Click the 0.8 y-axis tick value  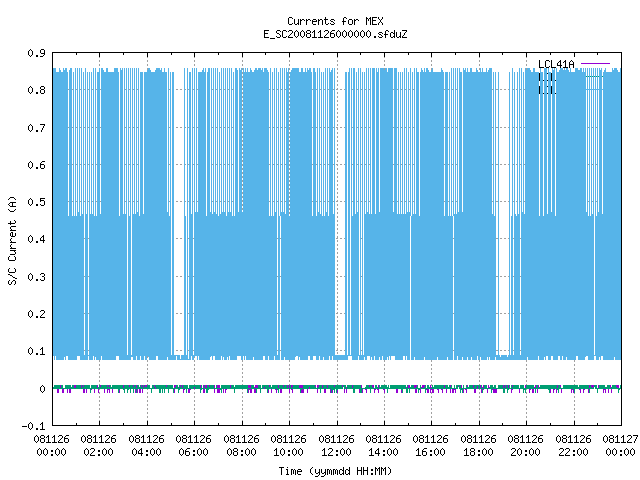(36, 90)
